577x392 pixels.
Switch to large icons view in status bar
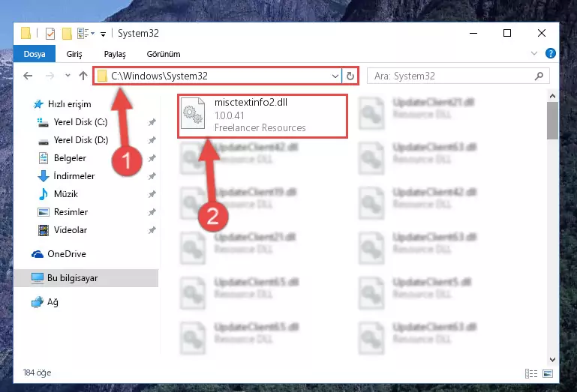(548, 373)
